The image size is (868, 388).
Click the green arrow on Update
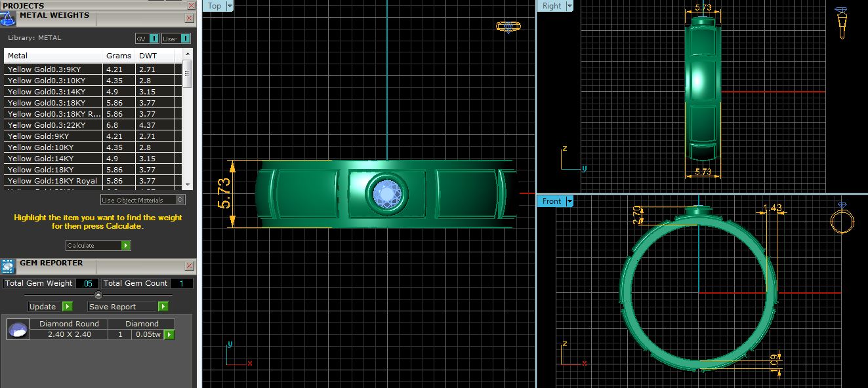(67, 307)
